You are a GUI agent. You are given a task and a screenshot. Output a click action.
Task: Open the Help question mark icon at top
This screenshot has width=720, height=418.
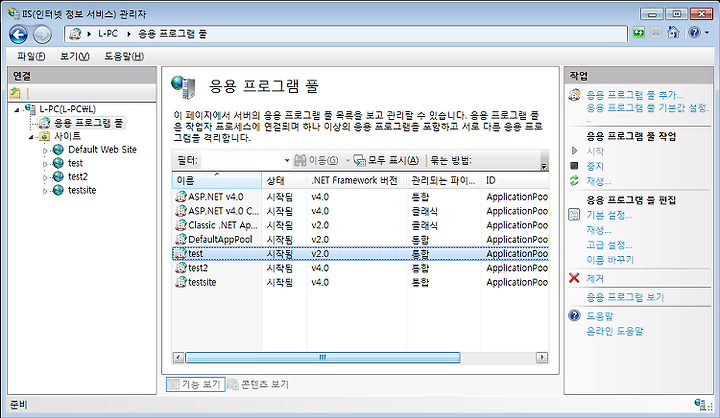pos(694,32)
